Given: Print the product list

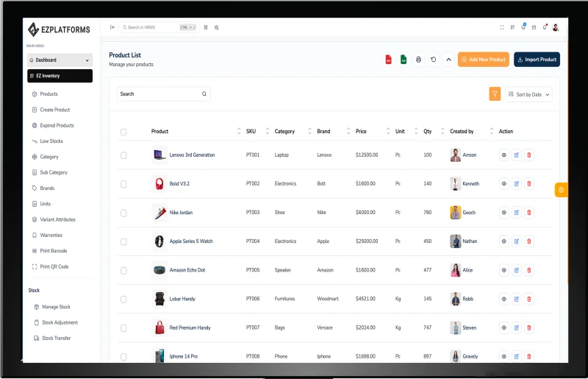Looking at the screenshot, I should pyautogui.click(x=418, y=60).
